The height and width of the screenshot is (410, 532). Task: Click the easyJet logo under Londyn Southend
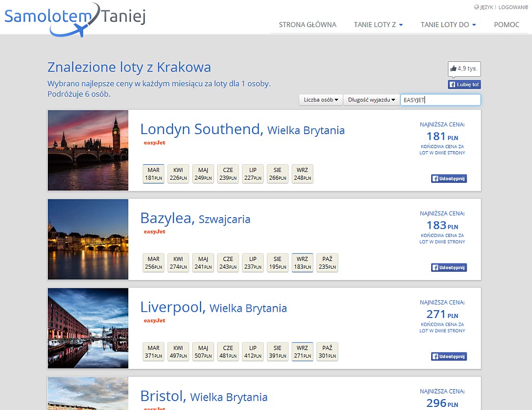pos(154,143)
